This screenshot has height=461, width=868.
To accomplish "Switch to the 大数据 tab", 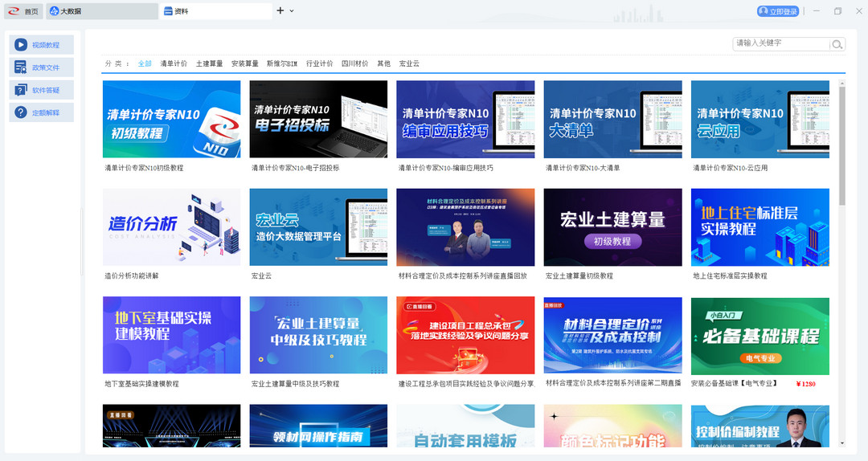I will pos(102,11).
